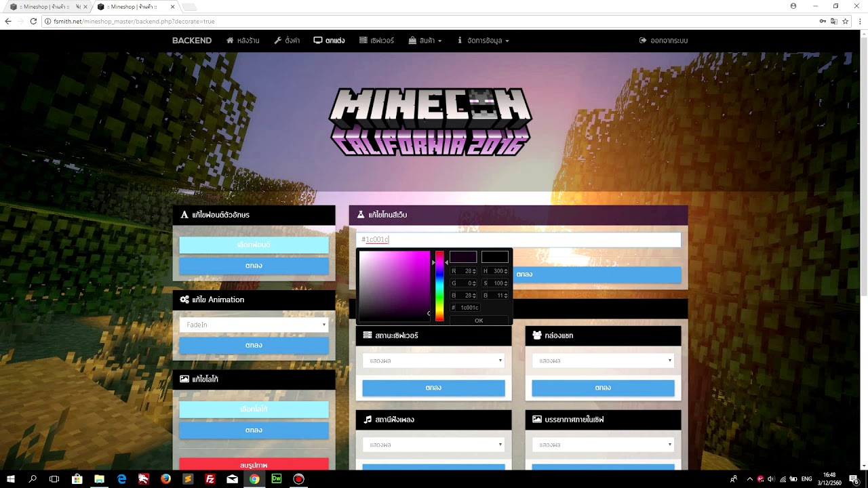
Task: Confirm สถานะเซิฟเวอร์ with ตกลง button
Action: [433, 388]
